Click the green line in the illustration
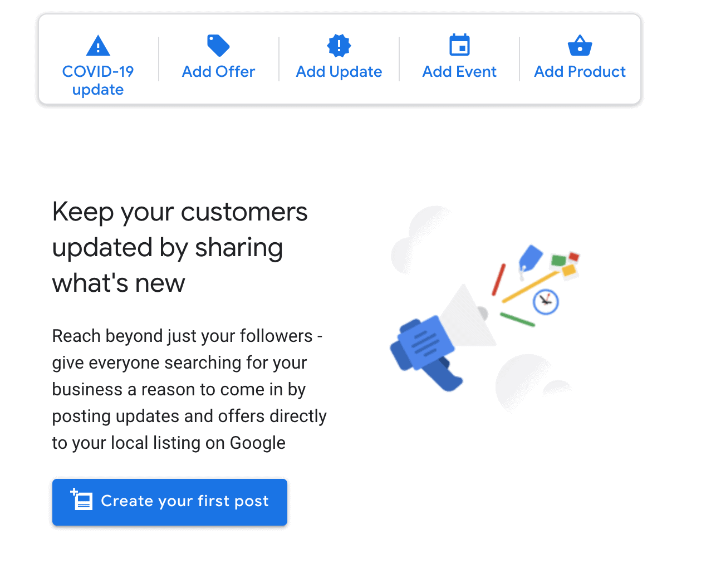The height and width of the screenshot is (588, 706). tap(517, 320)
